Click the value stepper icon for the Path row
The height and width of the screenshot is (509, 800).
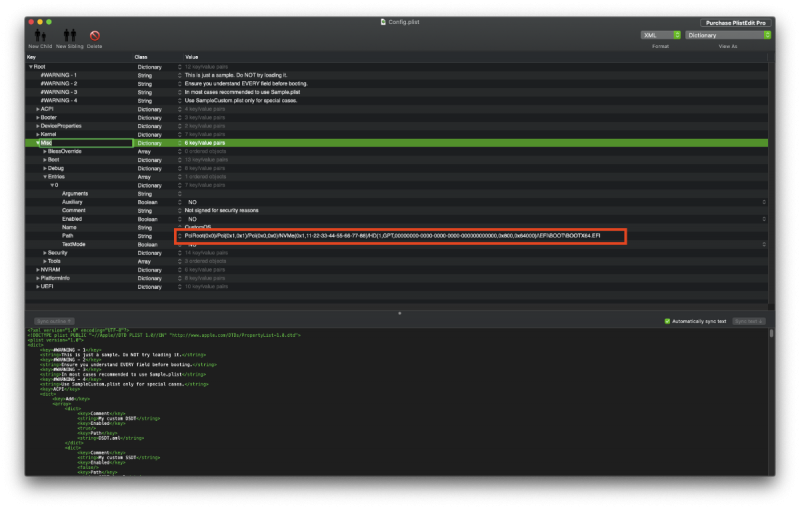(x=180, y=236)
